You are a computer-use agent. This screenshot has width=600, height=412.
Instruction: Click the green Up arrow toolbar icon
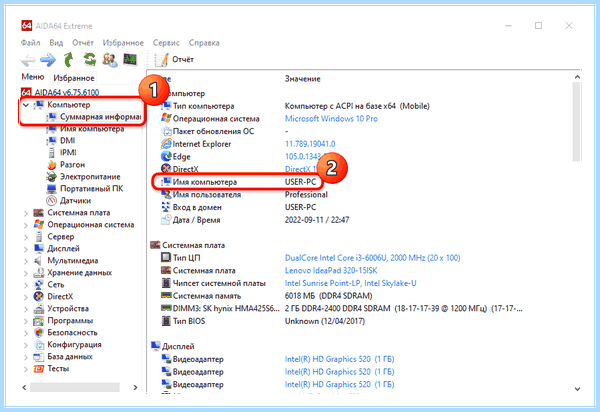coord(68,60)
